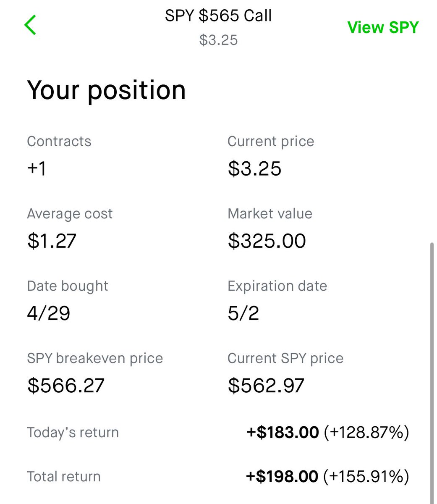Image resolution: width=437 pixels, height=504 pixels.
Task: Tap the Contracts +1 value
Action: [37, 168]
